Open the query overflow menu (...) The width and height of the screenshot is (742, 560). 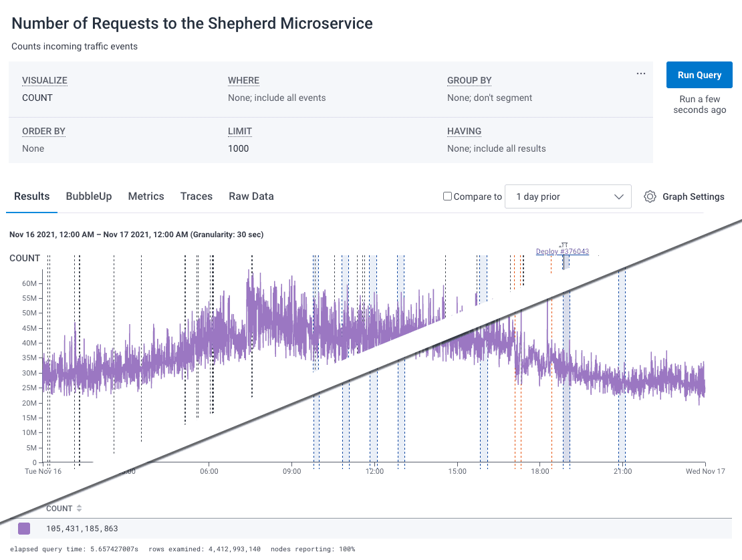(x=640, y=73)
